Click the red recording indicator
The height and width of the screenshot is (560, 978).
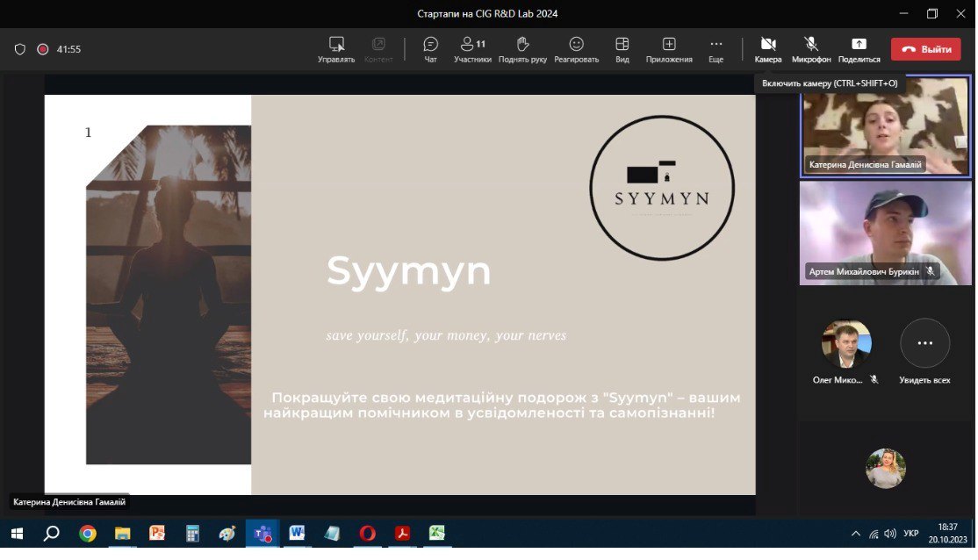42,49
